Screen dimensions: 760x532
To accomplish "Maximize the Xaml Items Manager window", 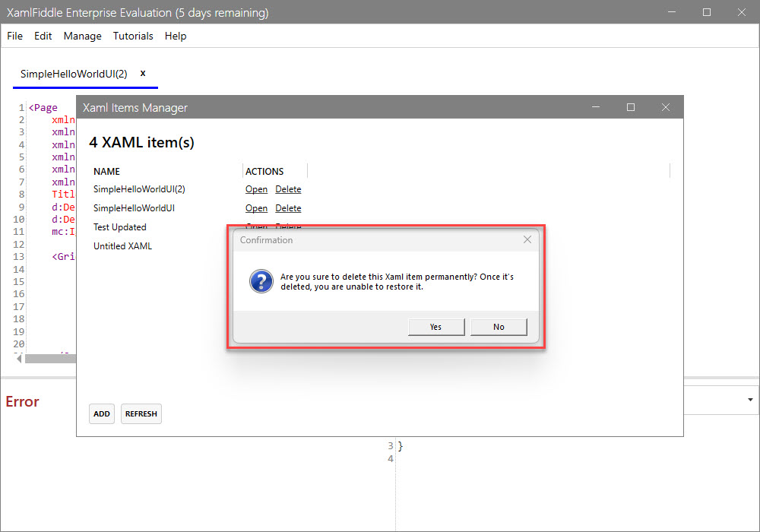I will pos(631,107).
